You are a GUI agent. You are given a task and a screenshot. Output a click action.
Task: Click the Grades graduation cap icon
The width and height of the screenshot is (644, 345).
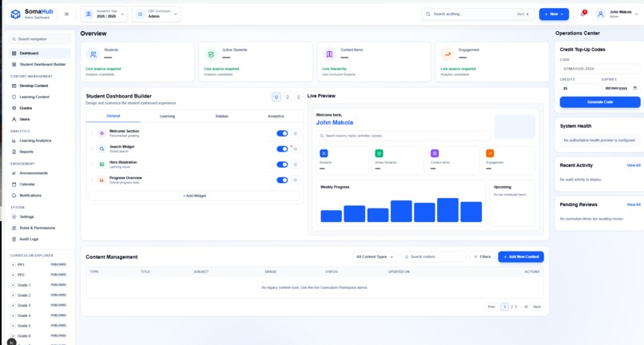(14, 108)
